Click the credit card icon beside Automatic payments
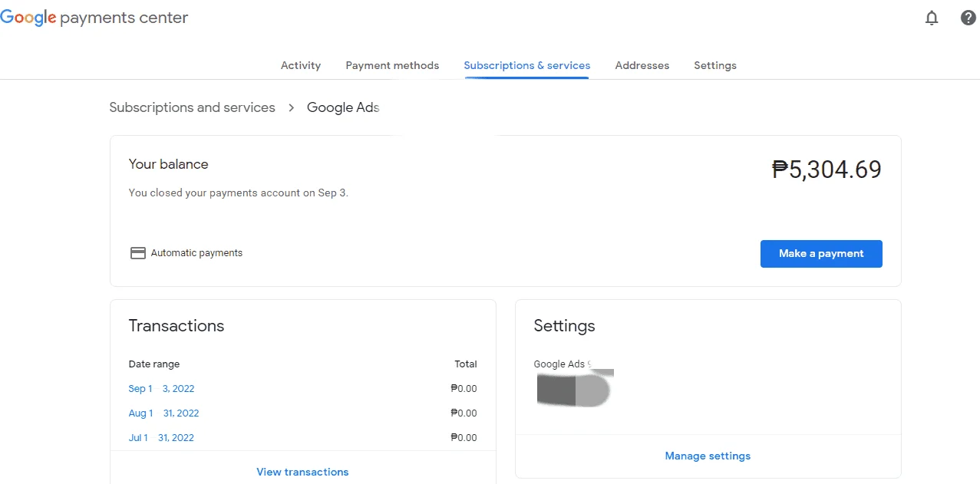980x484 pixels. 138,253
